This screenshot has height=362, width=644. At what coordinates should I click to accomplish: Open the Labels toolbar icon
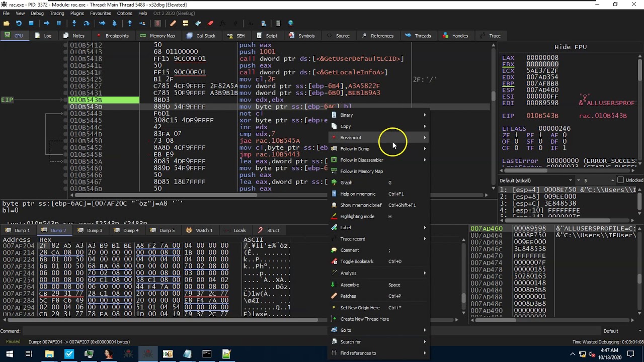198,23
